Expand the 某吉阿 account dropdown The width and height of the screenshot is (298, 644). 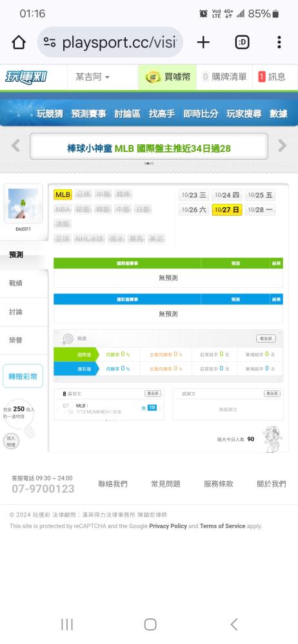[93, 77]
